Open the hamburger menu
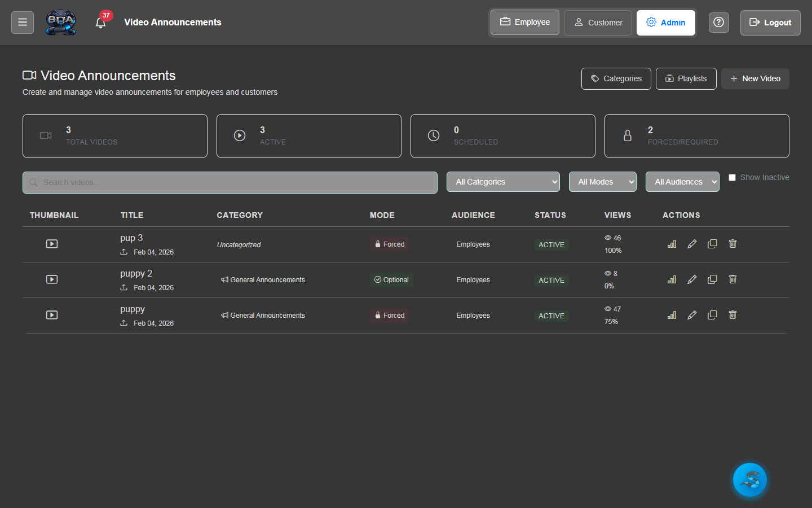Image resolution: width=812 pixels, height=508 pixels. pyautogui.click(x=22, y=22)
